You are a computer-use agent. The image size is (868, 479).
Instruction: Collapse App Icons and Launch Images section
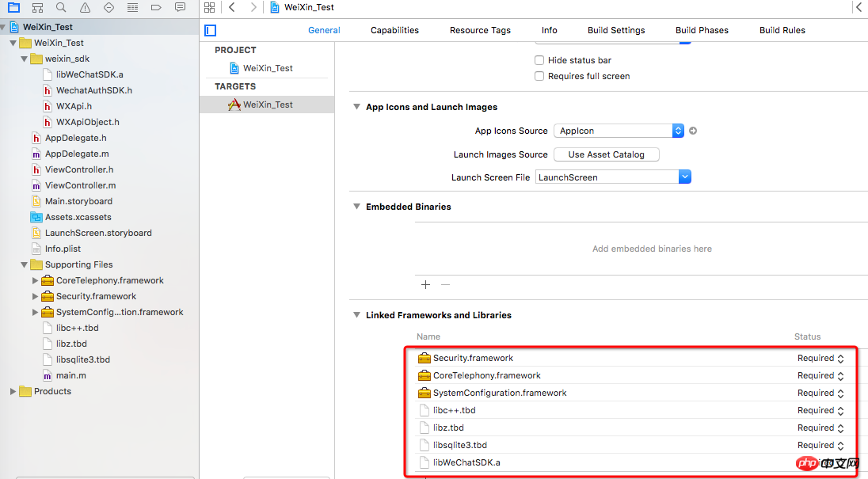(357, 107)
